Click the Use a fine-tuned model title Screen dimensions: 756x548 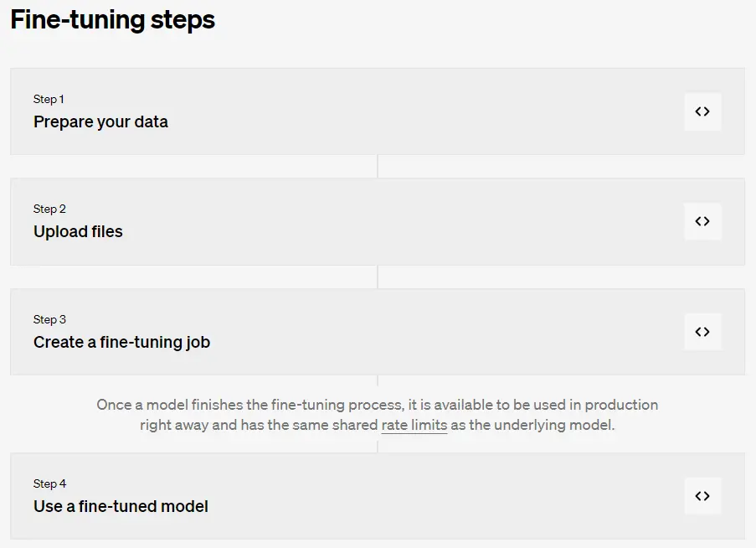point(121,506)
